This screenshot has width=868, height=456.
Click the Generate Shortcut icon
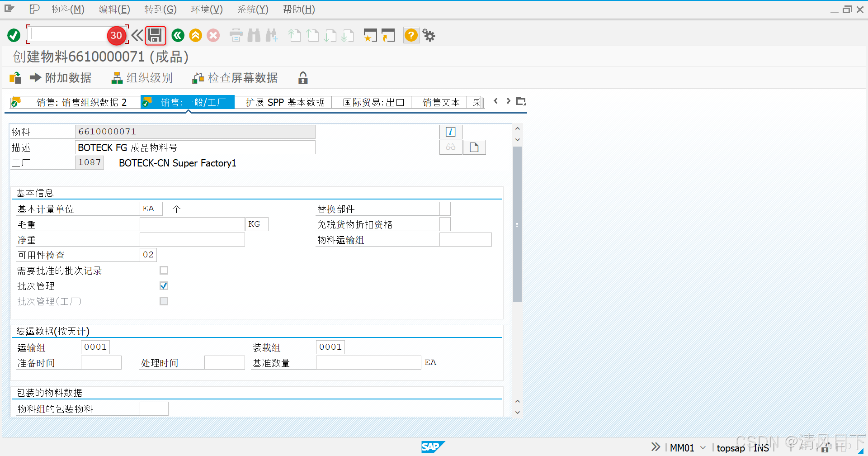coord(388,35)
